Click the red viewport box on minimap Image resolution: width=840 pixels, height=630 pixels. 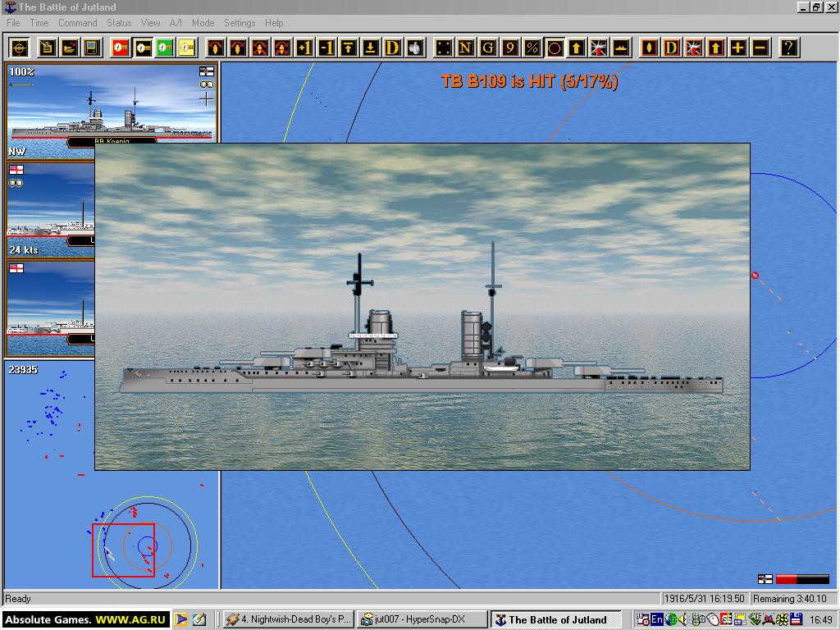click(x=123, y=550)
